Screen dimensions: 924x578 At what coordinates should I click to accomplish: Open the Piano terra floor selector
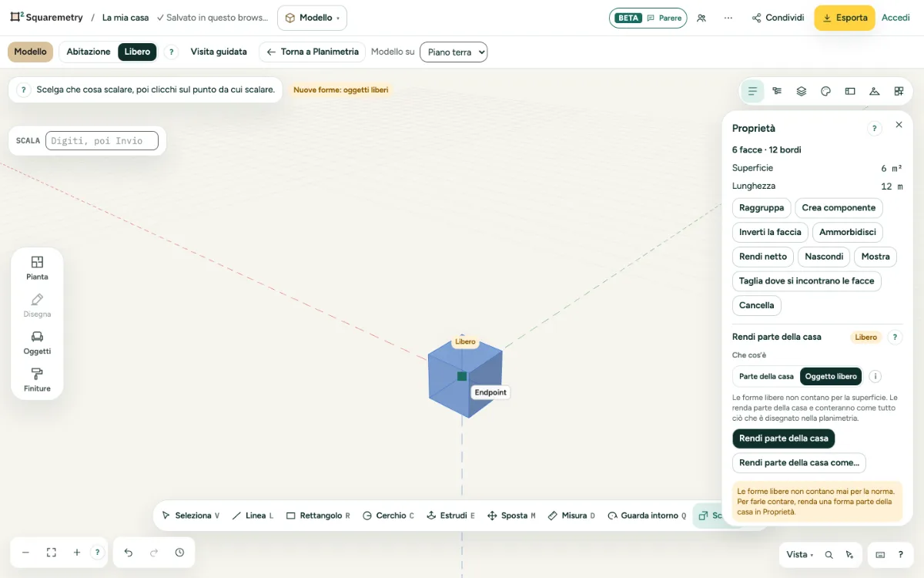(454, 52)
